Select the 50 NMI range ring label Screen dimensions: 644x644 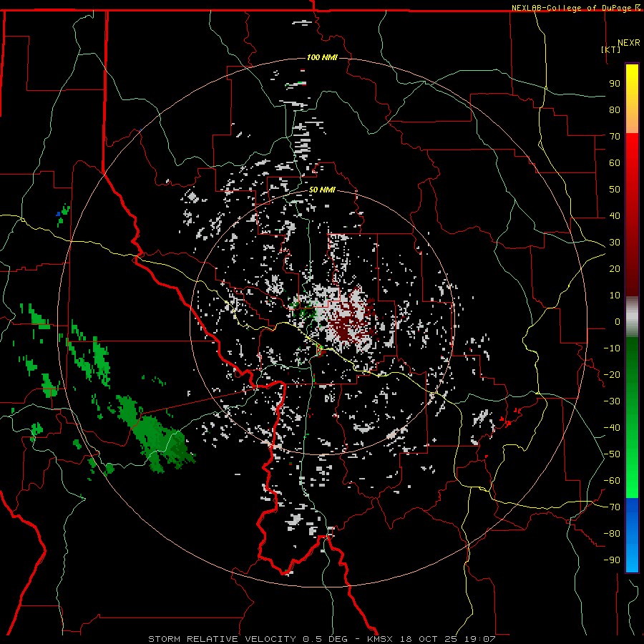[322, 190]
